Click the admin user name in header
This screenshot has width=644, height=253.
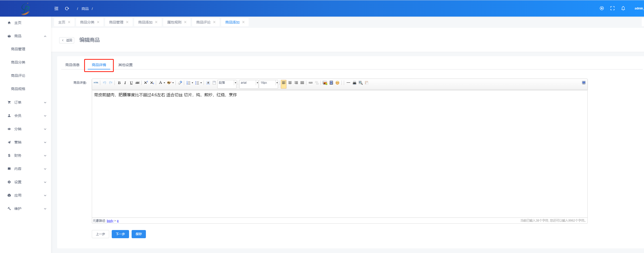[639, 8]
